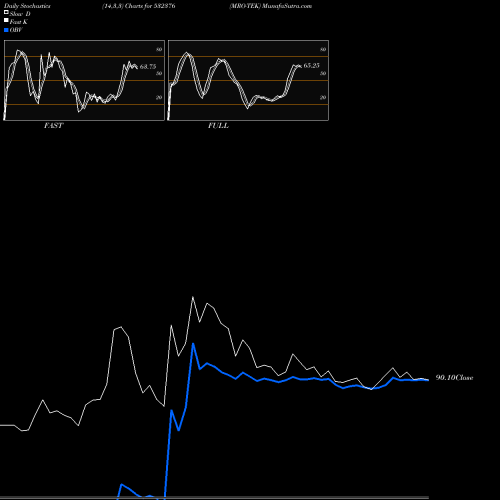
Task: Click the 20 axis label in the FULL chart
Action: click(323, 97)
